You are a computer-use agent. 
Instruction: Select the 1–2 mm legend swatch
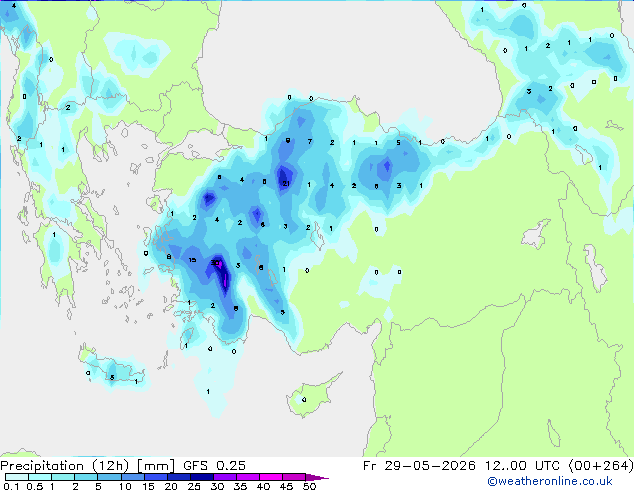click(63, 477)
